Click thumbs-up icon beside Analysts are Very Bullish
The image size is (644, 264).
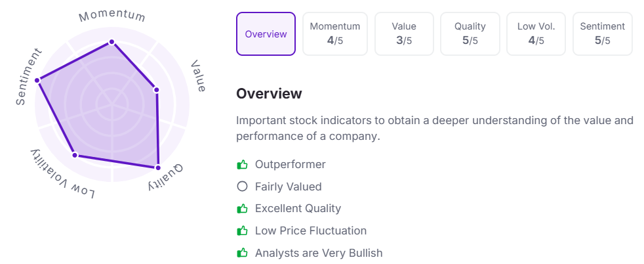click(x=242, y=253)
